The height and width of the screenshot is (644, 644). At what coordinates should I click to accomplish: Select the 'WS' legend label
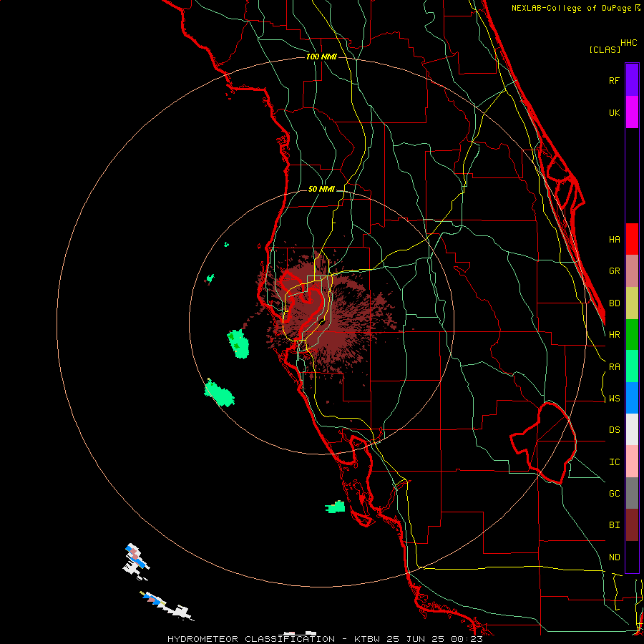[x=614, y=399]
